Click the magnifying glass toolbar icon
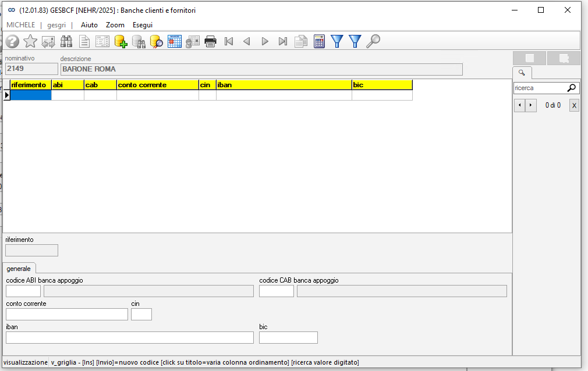 (373, 41)
